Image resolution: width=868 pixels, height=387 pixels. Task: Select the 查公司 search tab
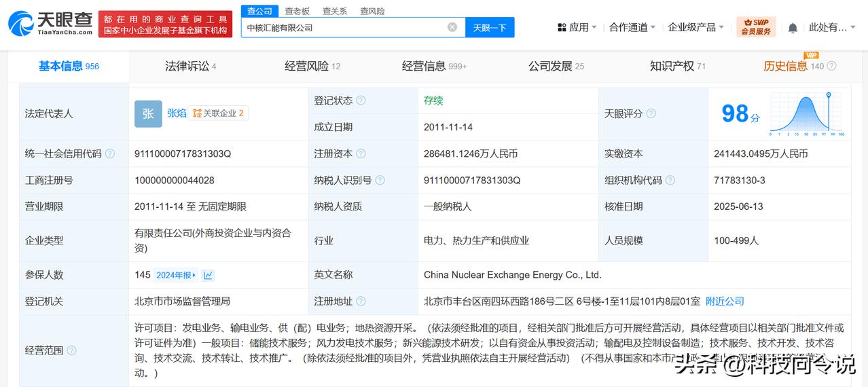259,11
